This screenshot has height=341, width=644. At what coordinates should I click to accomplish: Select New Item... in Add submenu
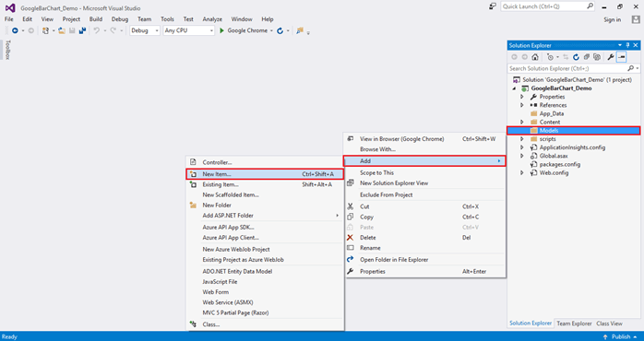coord(265,174)
